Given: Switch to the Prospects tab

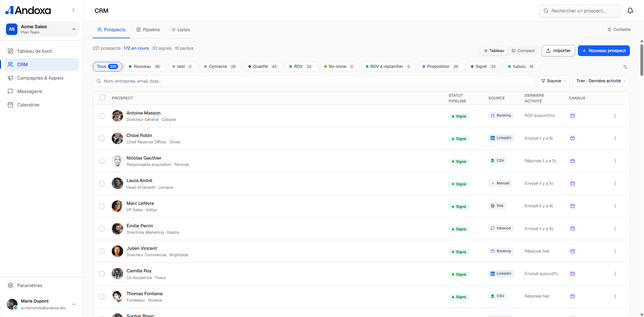Looking at the screenshot, I should click(x=111, y=30).
